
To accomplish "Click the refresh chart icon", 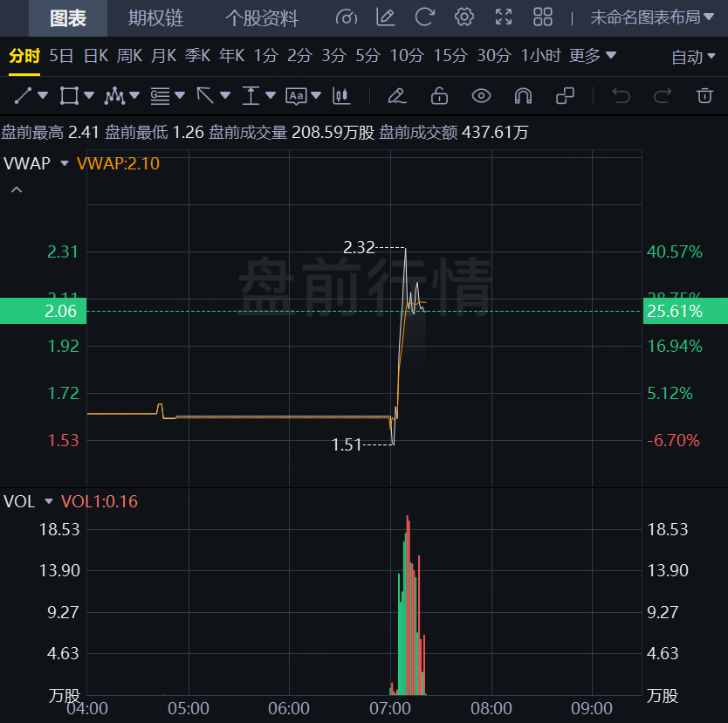I will click(x=425, y=17).
